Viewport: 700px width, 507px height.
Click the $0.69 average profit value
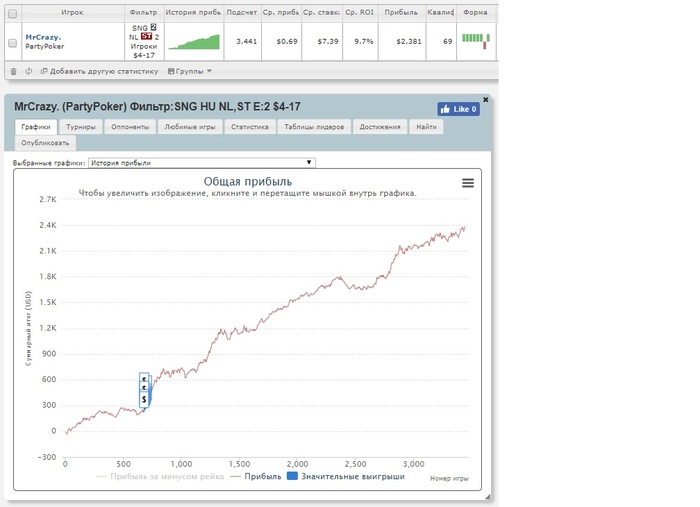(287, 42)
